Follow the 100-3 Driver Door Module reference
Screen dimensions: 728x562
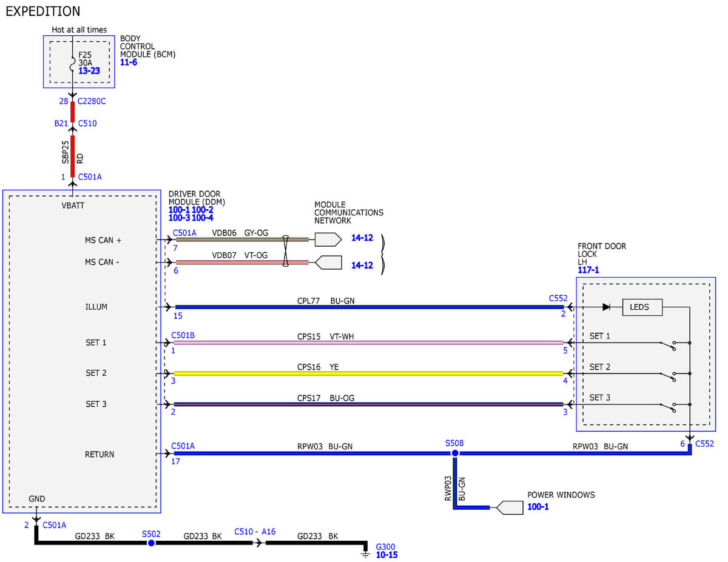(x=179, y=217)
